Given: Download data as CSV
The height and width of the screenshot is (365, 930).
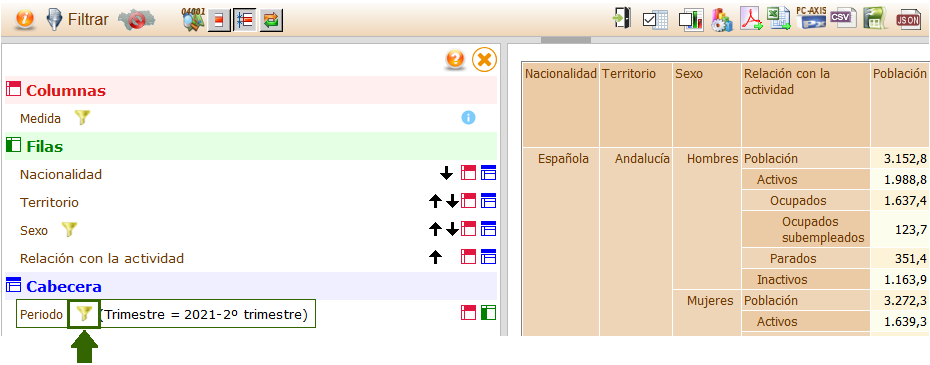Looking at the screenshot, I should [x=843, y=18].
